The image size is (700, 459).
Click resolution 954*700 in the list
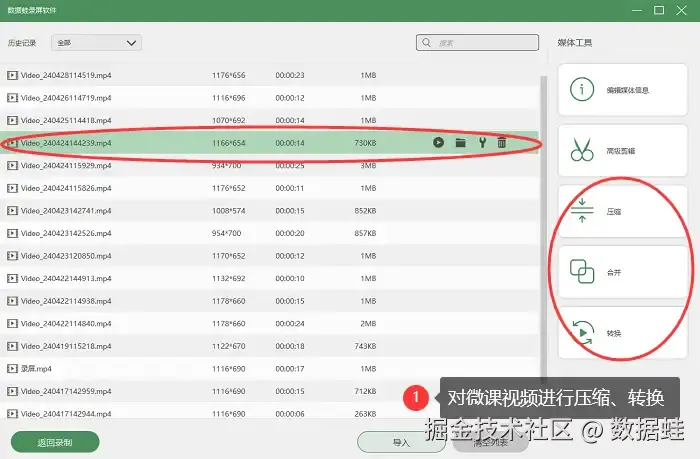coord(226,233)
